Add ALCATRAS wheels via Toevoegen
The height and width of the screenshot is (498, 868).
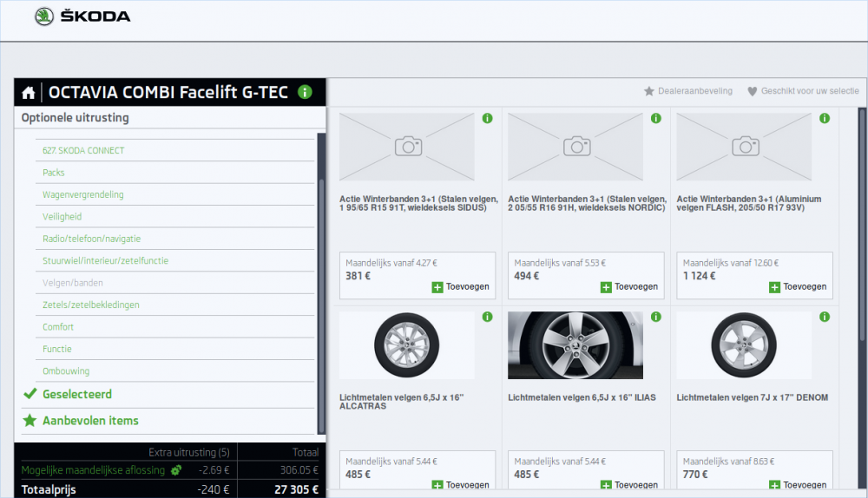(461, 485)
